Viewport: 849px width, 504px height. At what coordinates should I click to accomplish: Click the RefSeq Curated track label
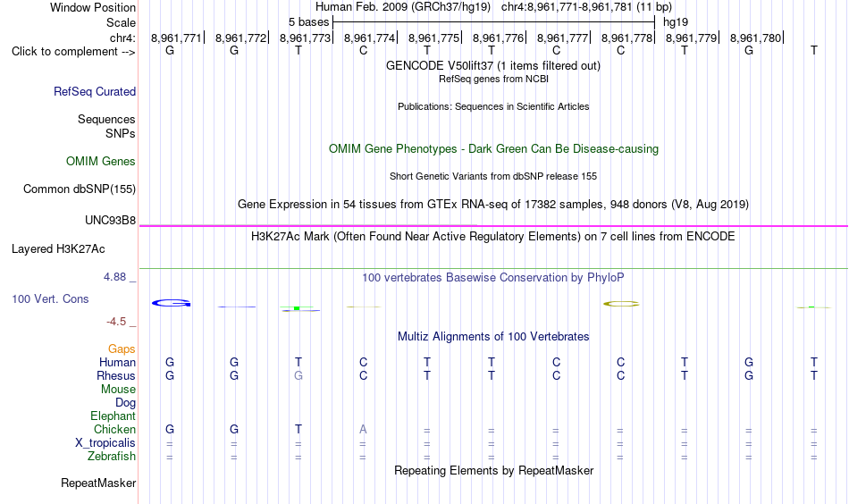[95, 91]
